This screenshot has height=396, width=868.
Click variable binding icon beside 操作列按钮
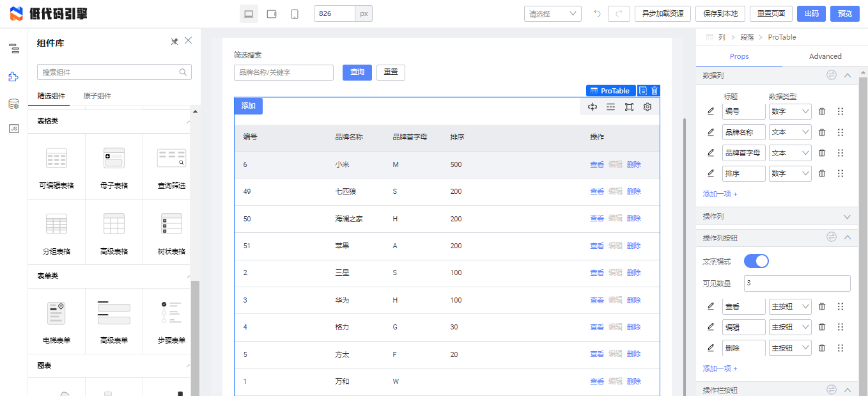click(x=831, y=237)
